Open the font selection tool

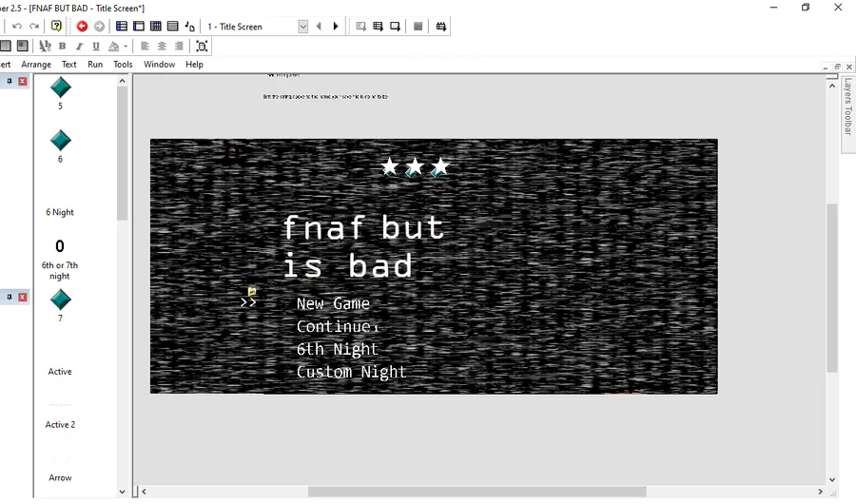tap(45, 47)
